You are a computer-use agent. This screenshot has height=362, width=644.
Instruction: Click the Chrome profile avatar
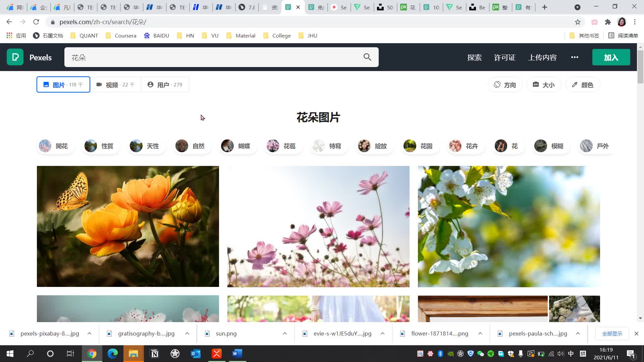[x=622, y=22]
